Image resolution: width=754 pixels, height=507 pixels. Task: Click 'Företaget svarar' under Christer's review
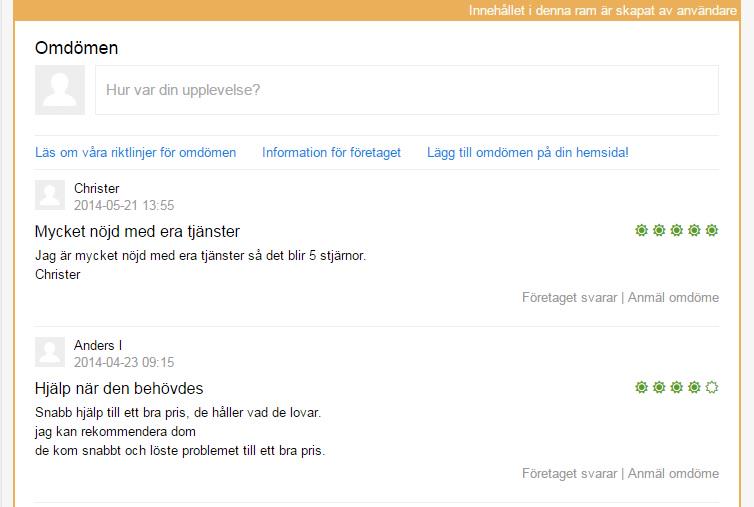pos(569,297)
